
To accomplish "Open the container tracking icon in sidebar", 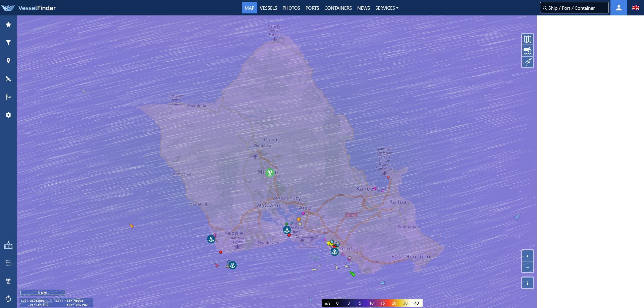I will (x=8, y=245).
